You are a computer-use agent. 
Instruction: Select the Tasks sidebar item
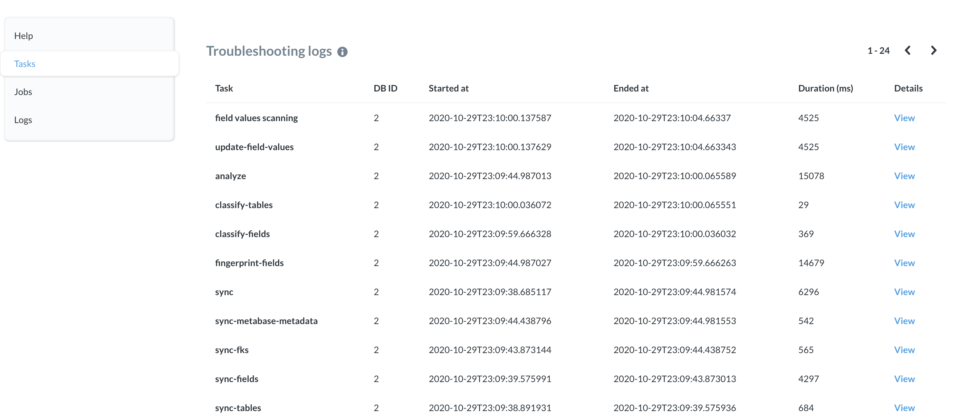coord(25,63)
